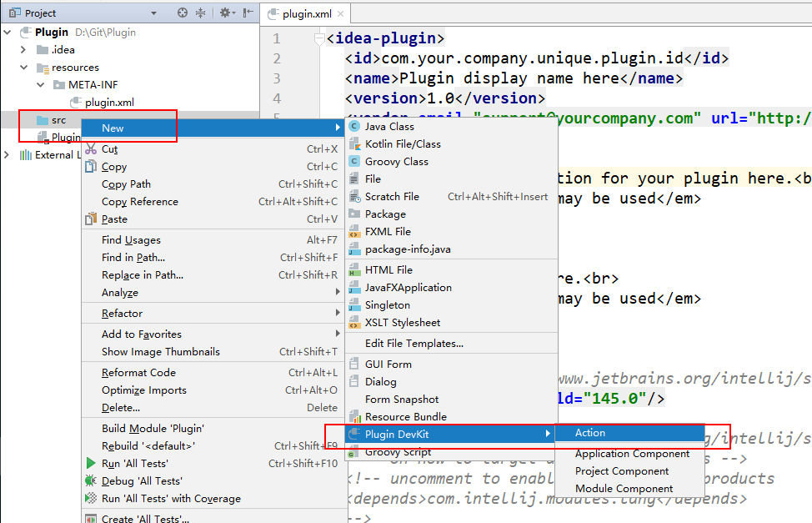Open the Plugin DevKit submenu
812x523 pixels.
click(x=452, y=434)
